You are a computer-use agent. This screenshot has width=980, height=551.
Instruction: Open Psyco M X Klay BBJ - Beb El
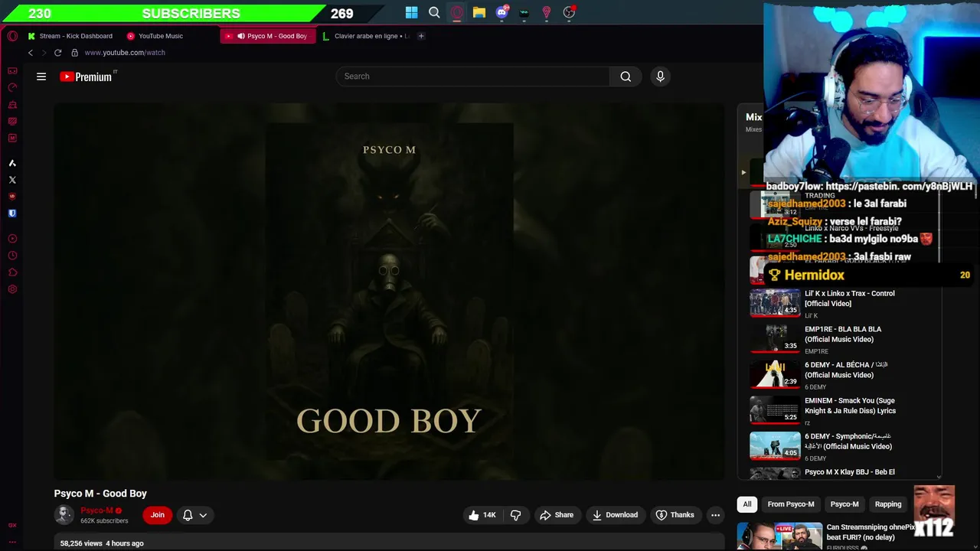(x=850, y=472)
